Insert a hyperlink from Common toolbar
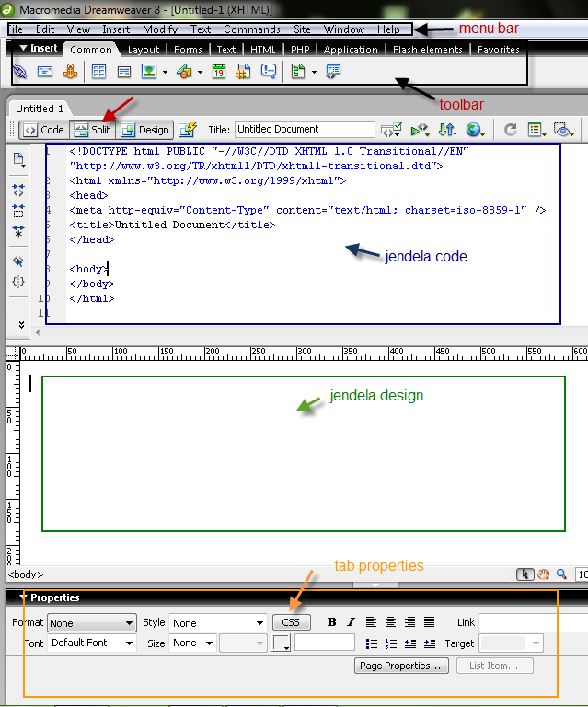This screenshot has height=707, width=588. (20, 72)
